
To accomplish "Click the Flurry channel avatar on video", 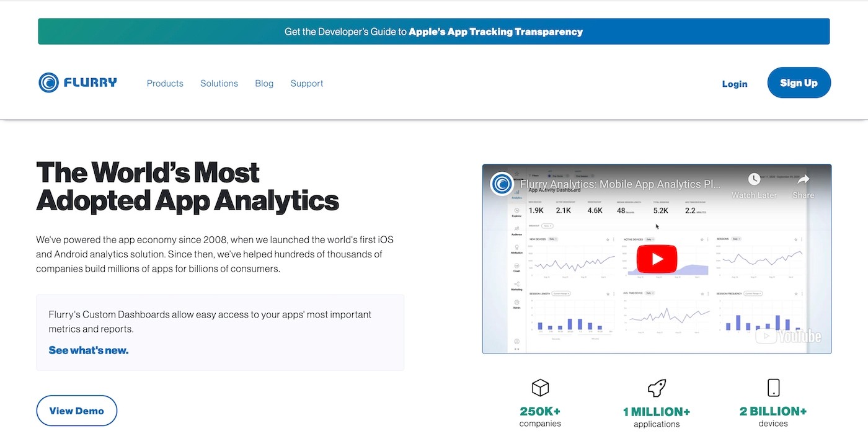I will tap(502, 184).
